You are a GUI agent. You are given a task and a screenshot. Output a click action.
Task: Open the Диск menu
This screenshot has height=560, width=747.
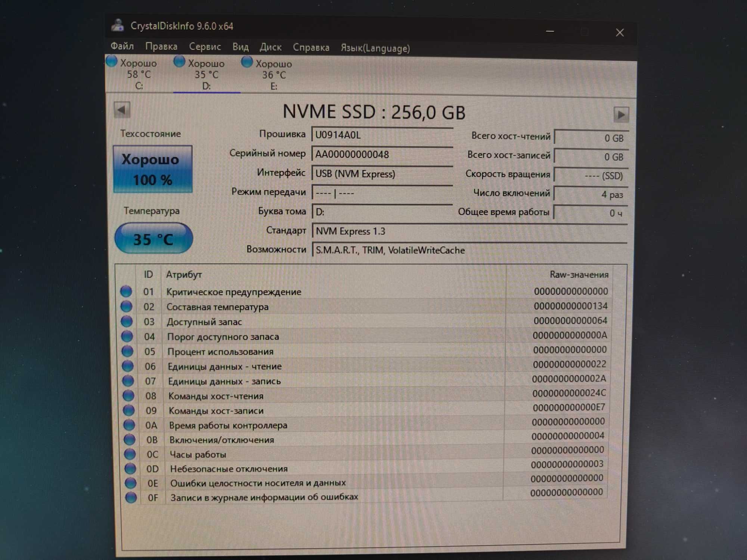pyautogui.click(x=270, y=47)
